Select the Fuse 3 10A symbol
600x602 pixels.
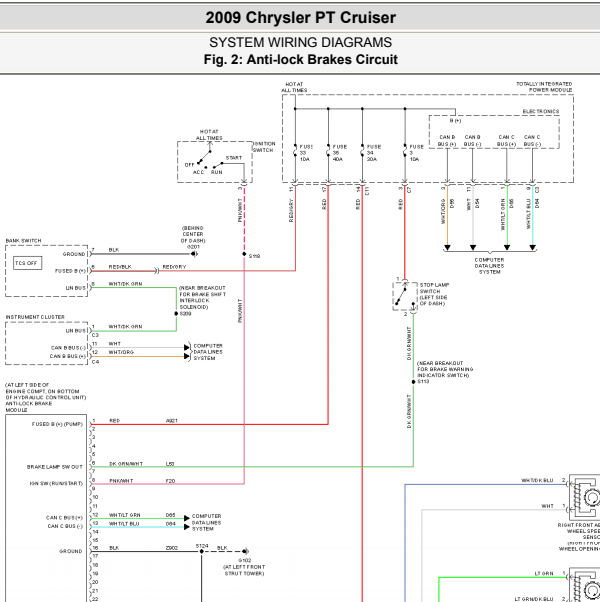[x=405, y=152]
